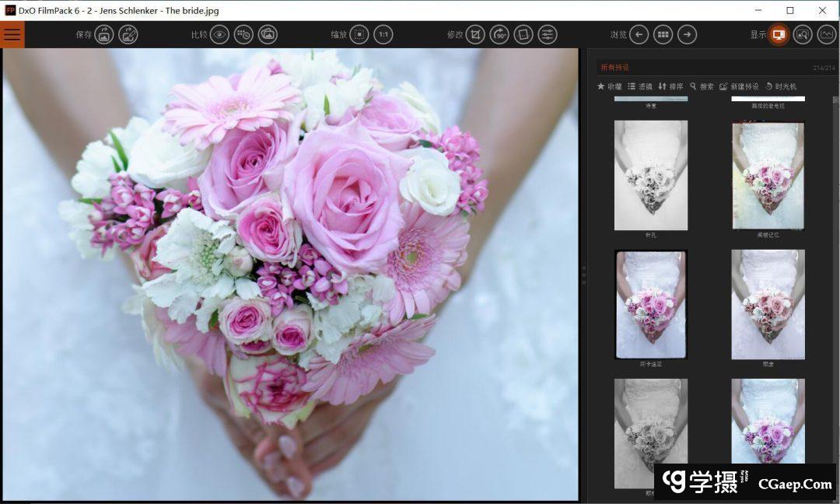Image resolution: width=840 pixels, height=504 pixels.
Task: Go to previous image arrow
Action: (x=639, y=34)
